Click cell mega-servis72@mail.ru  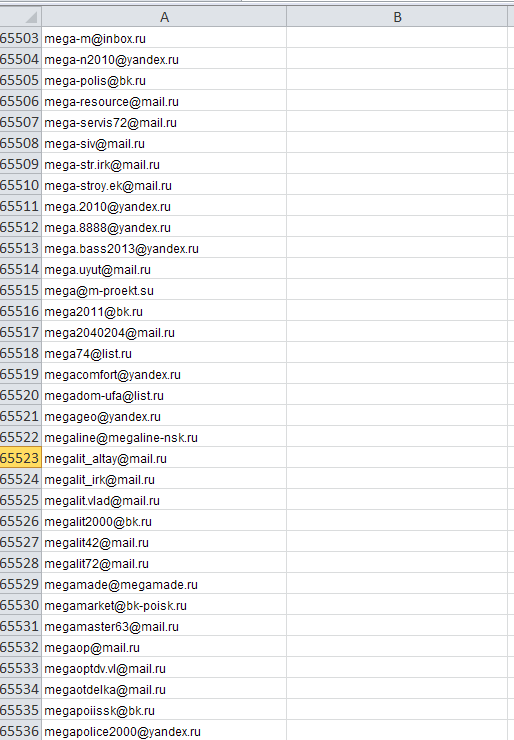[164, 122]
